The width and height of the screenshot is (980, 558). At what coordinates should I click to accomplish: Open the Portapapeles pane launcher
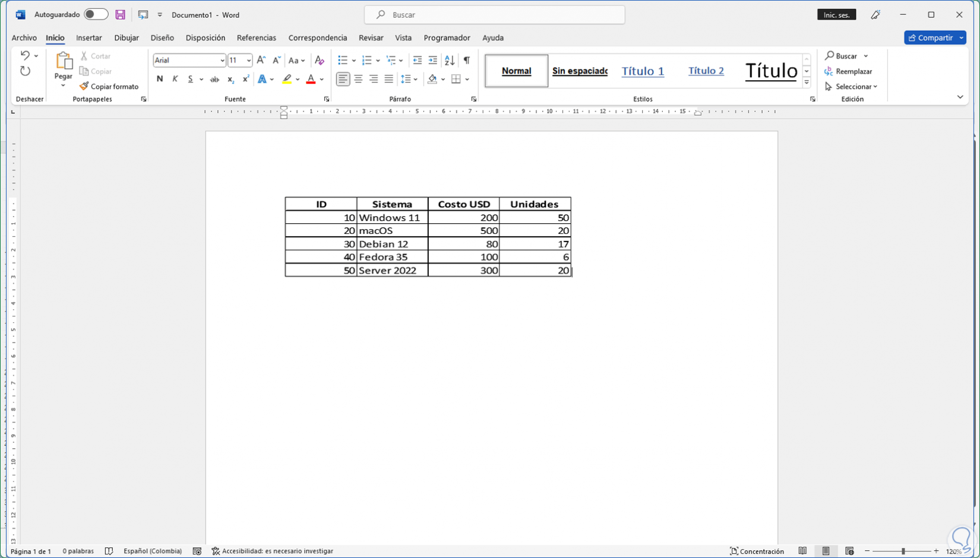click(144, 99)
